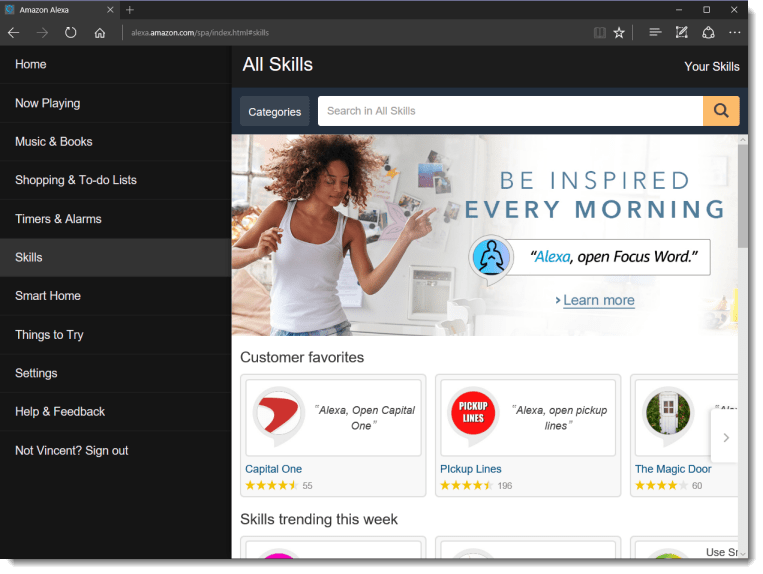This screenshot has height=574, width=763.
Task: Show next Customer favorites with the right chevron
Action: pyautogui.click(x=725, y=437)
